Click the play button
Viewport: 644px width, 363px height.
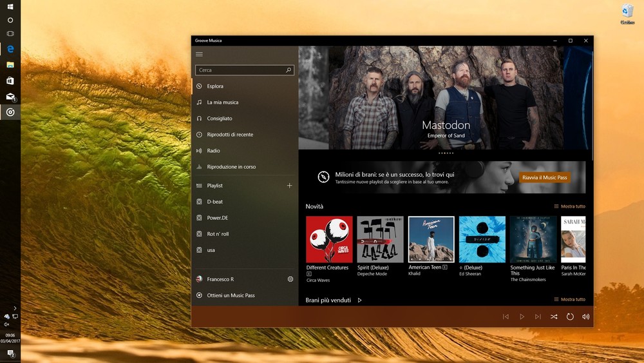pos(522,317)
